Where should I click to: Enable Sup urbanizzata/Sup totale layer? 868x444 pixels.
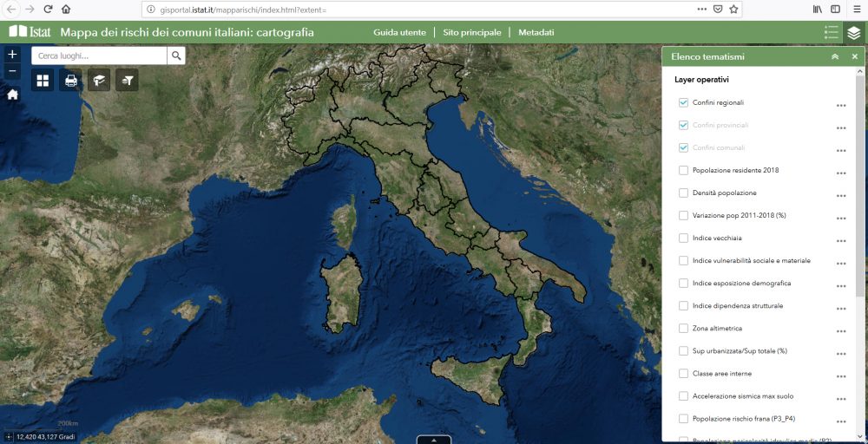coord(683,350)
